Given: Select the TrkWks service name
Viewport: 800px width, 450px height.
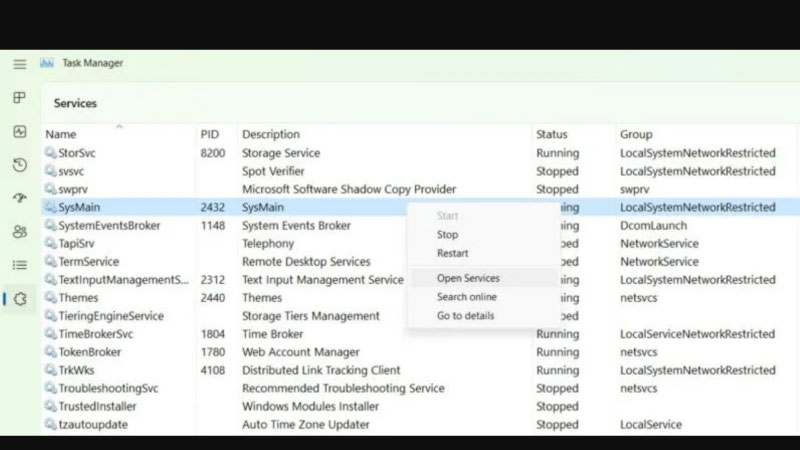Looking at the screenshot, I should [x=76, y=370].
